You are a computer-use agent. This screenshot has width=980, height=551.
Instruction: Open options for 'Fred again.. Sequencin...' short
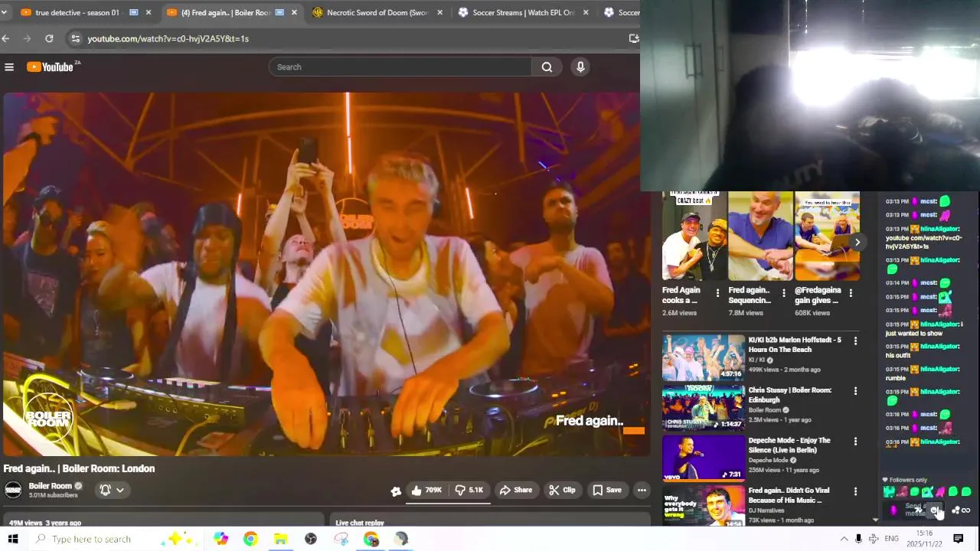pyautogui.click(x=783, y=293)
